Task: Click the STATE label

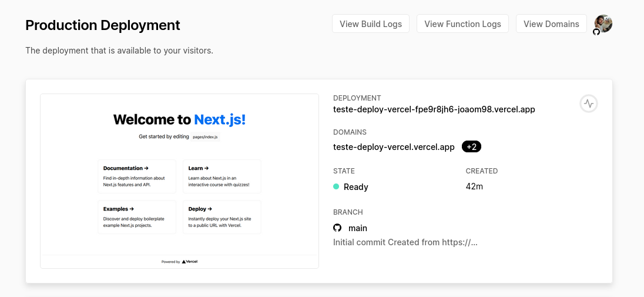Action: pyautogui.click(x=344, y=171)
